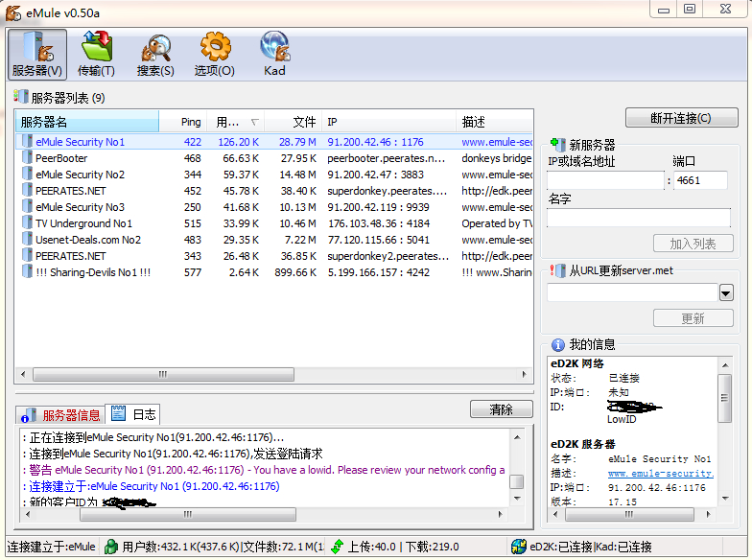This screenshot has width=752, height=560.
Task: Click the log panel horizontal scrollbar thumb
Action: click(188, 514)
